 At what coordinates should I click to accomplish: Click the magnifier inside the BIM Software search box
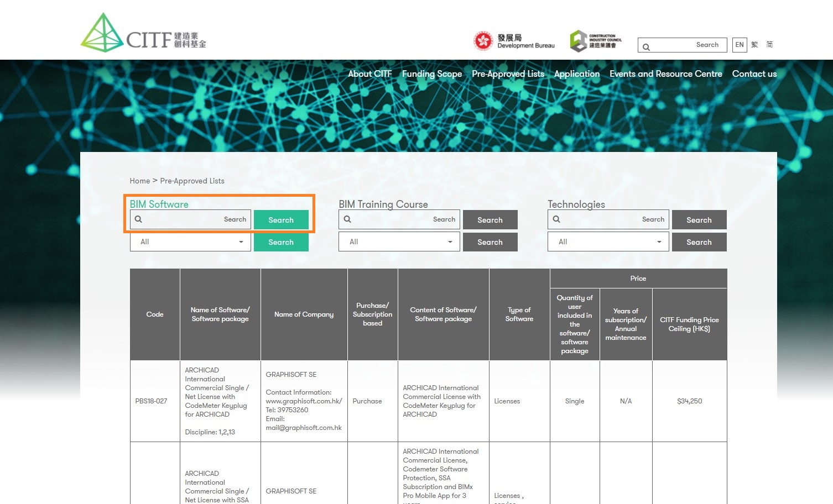pyautogui.click(x=138, y=219)
